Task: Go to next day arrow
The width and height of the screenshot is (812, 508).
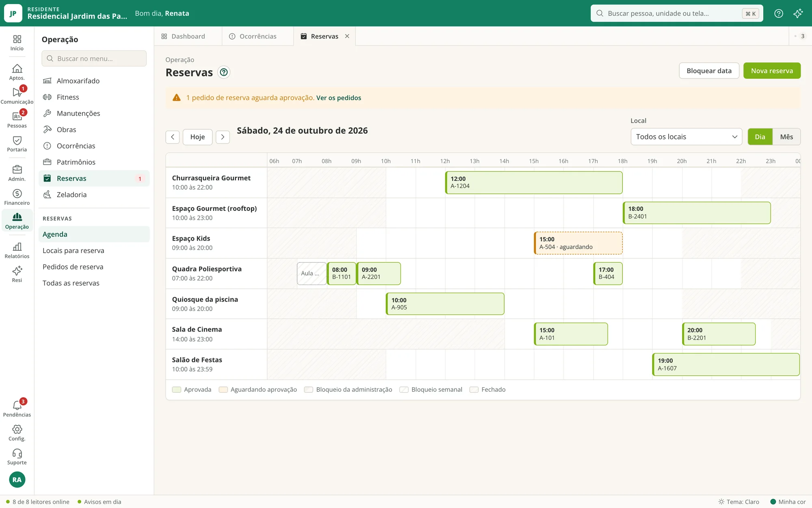Action: click(x=222, y=137)
